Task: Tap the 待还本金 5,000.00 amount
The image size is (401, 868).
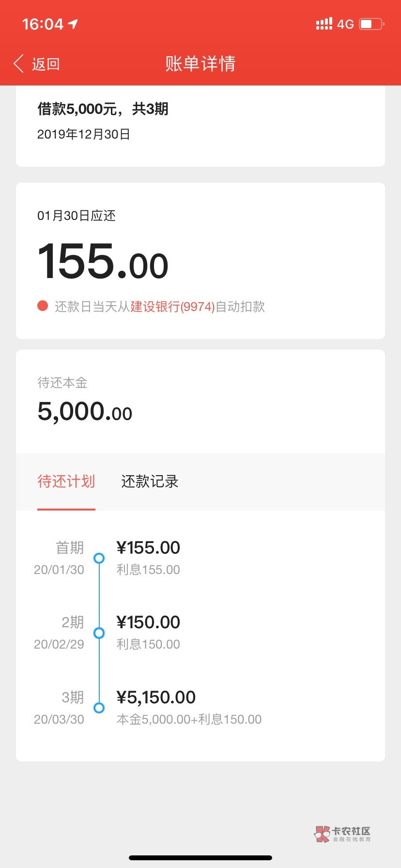Action: 85,412
